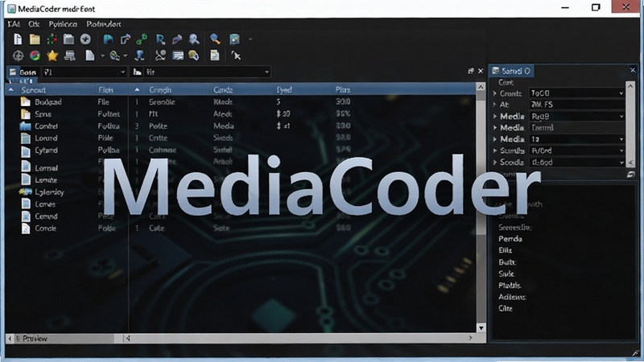Image resolution: width=644 pixels, height=362 pixels.
Task: Switch to the 'Sarnd O' panel tab
Action: coord(511,71)
